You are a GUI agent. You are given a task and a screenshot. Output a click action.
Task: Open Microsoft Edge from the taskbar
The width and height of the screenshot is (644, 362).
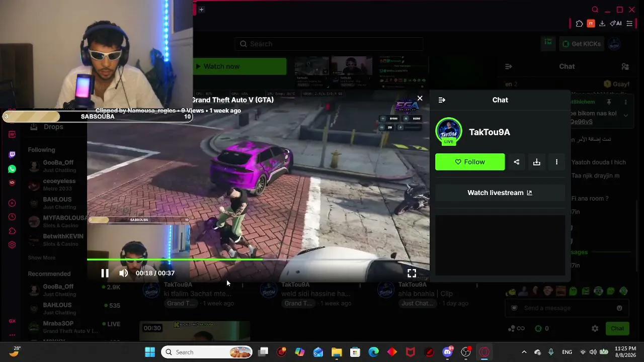point(374,352)
